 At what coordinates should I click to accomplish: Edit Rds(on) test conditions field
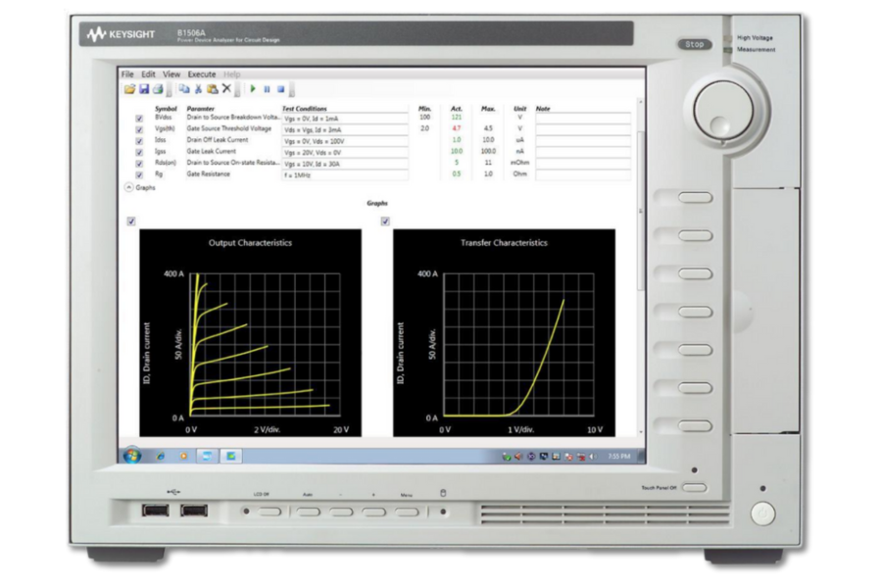345,164
